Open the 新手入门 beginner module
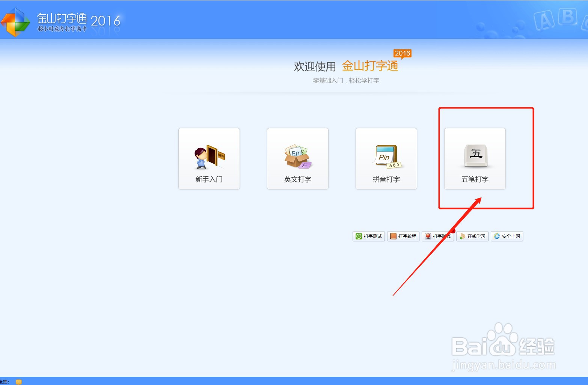The height and width of the screenshot is (385, 588). (209, 159)
